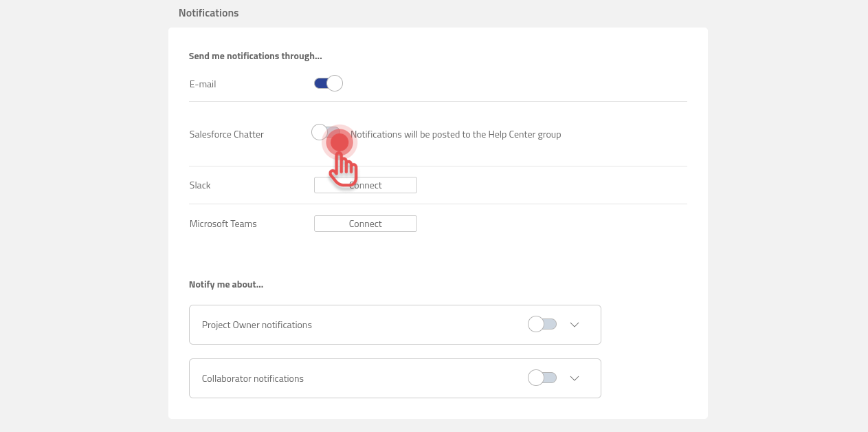Open the Project Owner notifications dropdown arrow
The image size is (868, 432).
(575, 324)
